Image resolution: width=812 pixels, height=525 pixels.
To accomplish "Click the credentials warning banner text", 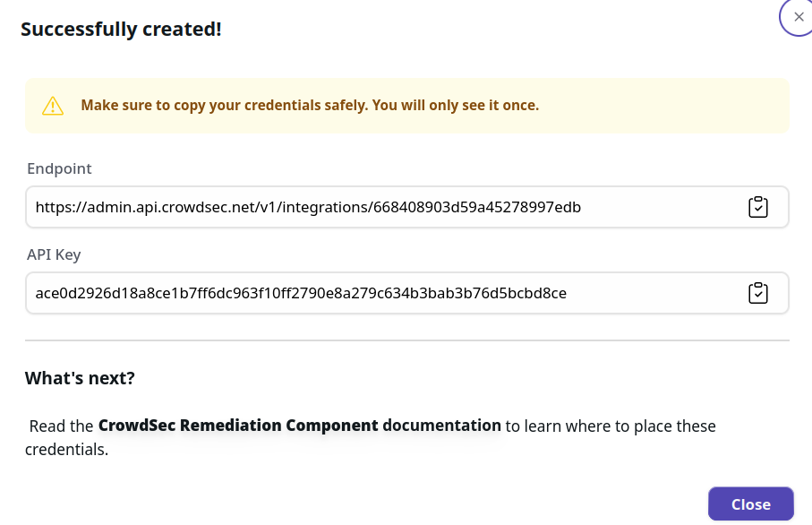I will [x=311, y=105].
